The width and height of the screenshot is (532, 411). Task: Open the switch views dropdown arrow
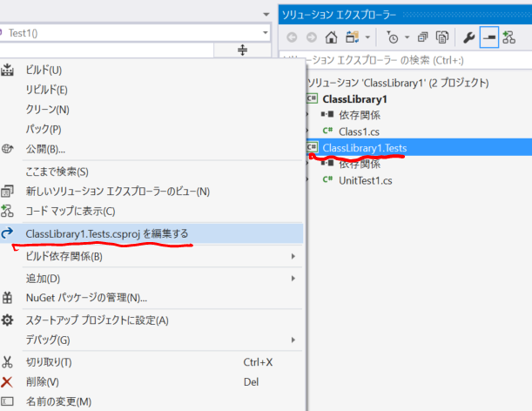pyautogui.click(x=367, y=37)
